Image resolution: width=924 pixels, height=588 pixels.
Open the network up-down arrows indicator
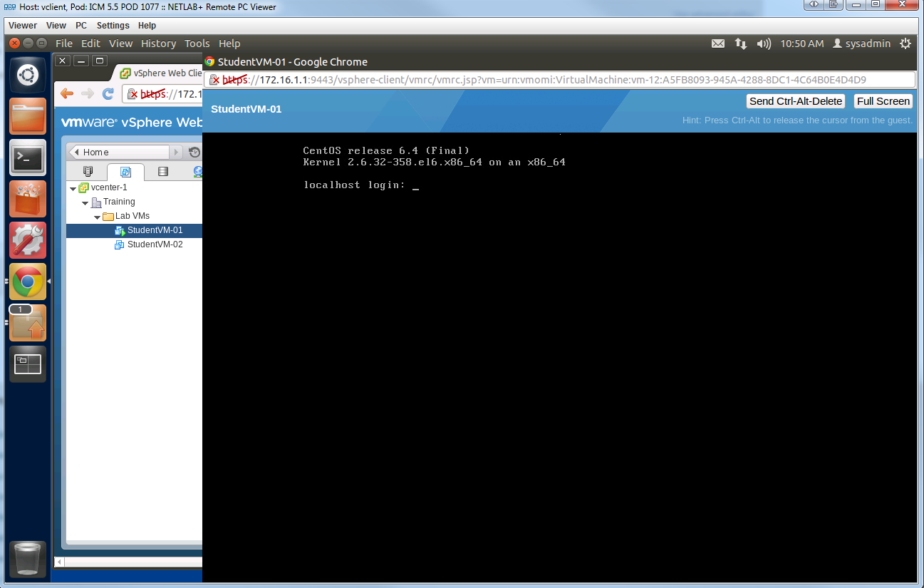coord(741,43)
